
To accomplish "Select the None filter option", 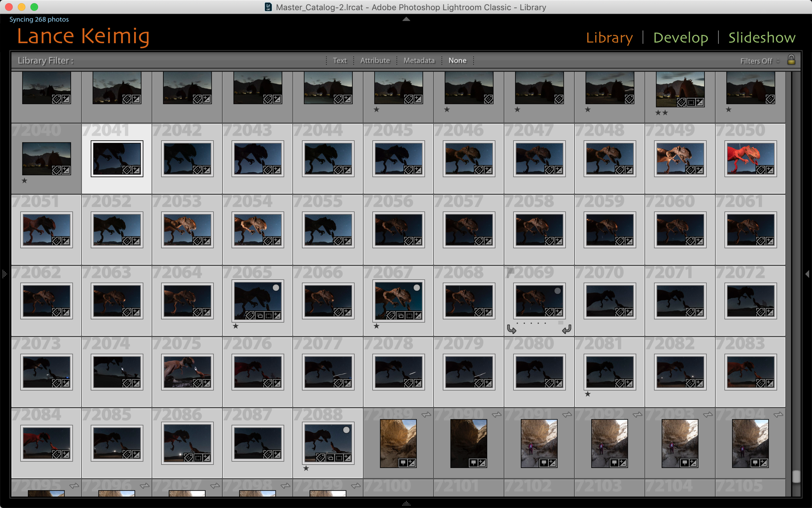I will coord(458,60).
